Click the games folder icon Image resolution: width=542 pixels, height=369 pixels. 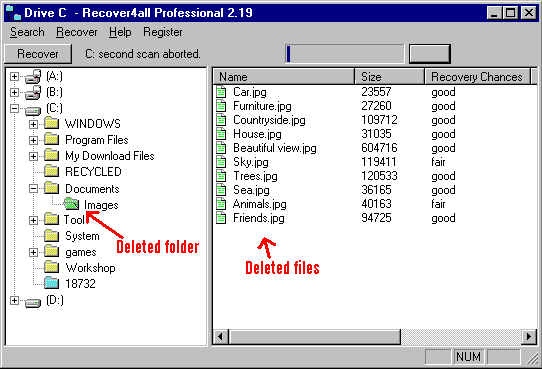click(52, 251)
